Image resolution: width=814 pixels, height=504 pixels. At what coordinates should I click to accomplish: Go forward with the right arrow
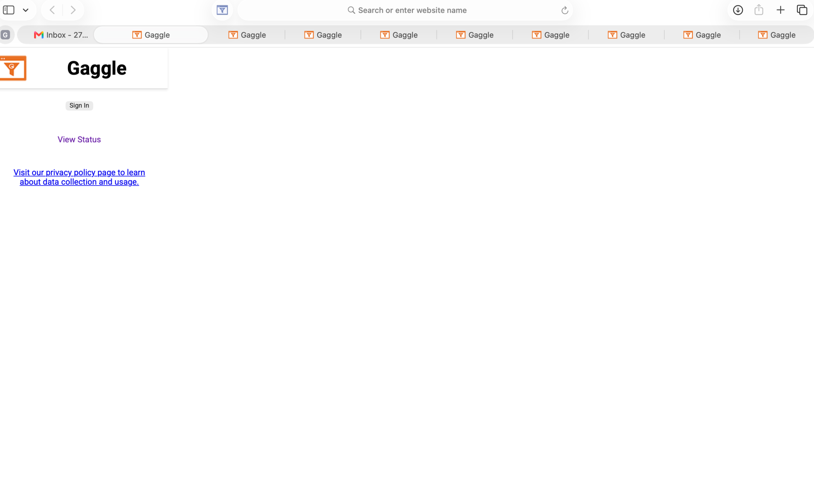point(73,10)
